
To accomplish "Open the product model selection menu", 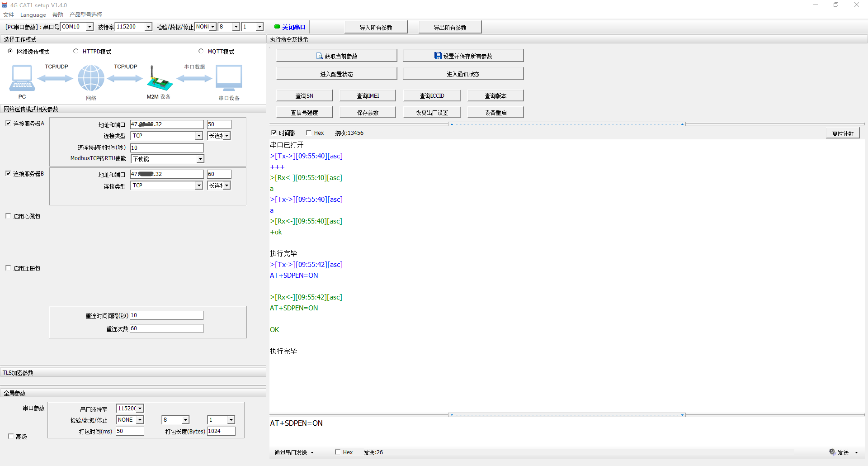I will click(x=86, y=14).
